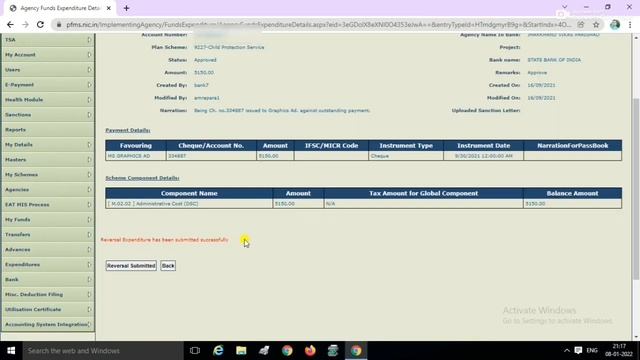Viewport: 640px width, 360px height.
Task: Reload the page
Action: pyautogui.click(x=40, y=24)
